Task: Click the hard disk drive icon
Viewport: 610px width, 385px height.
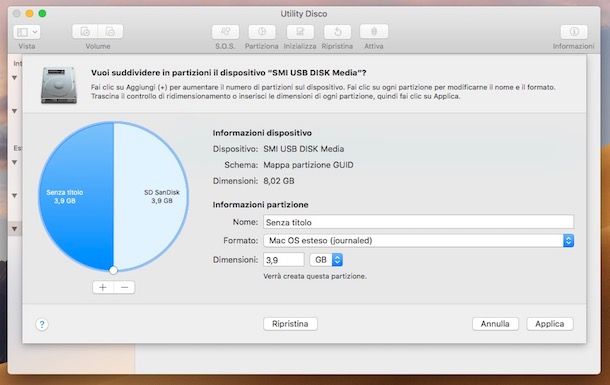Action: click(59, 85)
